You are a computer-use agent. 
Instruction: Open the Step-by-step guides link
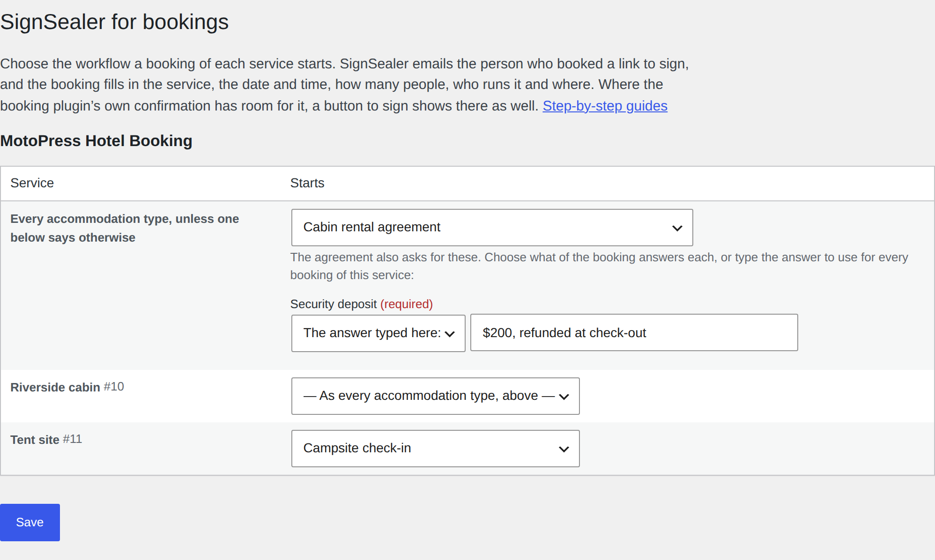coord(605,106)
